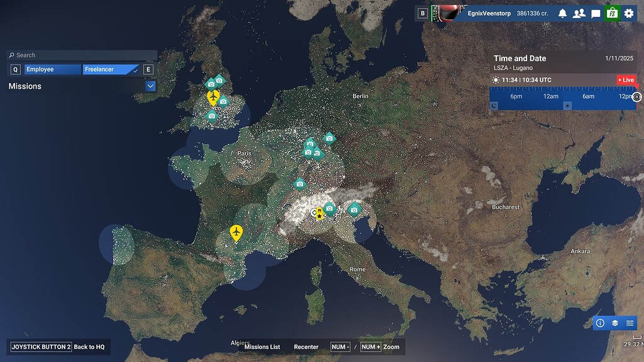
Task: Open the Missions List
Action: pos(262,347)
